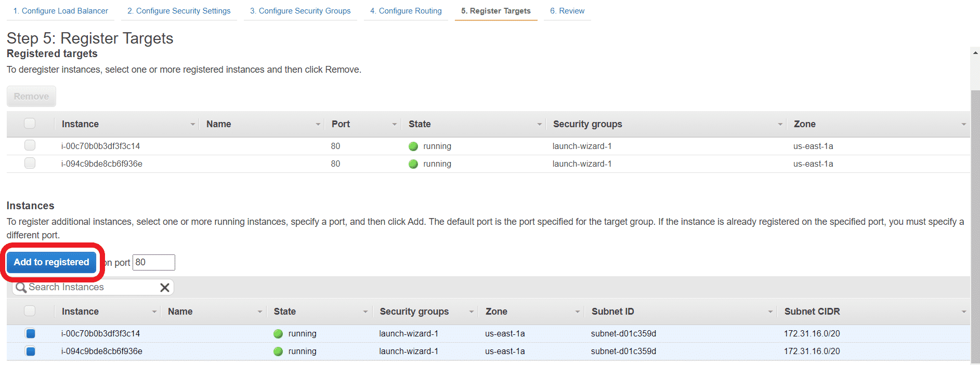The width and height of the screenshot is (980, 365).
Task: Select 5. Register Targets tab
Action: tap(496, 11)
